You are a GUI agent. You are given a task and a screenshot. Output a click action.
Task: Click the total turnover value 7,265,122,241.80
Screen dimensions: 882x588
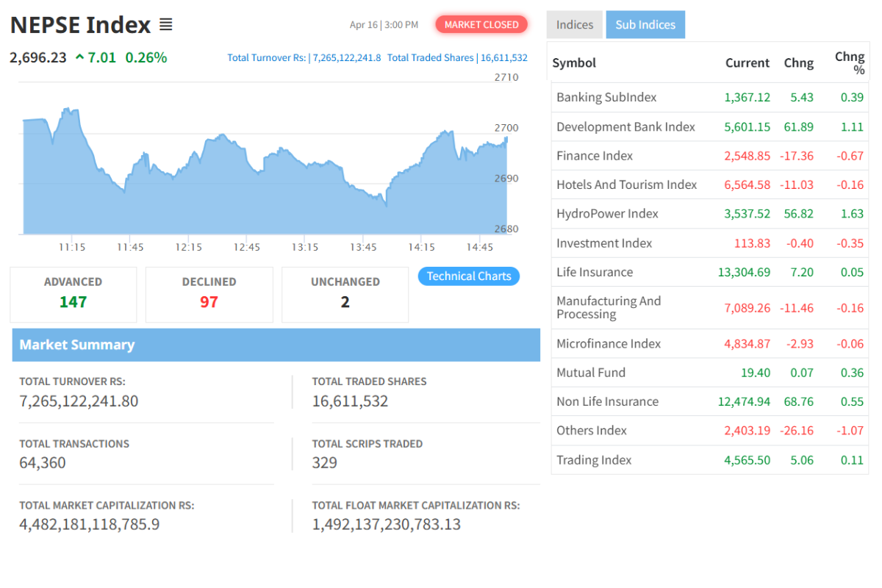point(79,401)
